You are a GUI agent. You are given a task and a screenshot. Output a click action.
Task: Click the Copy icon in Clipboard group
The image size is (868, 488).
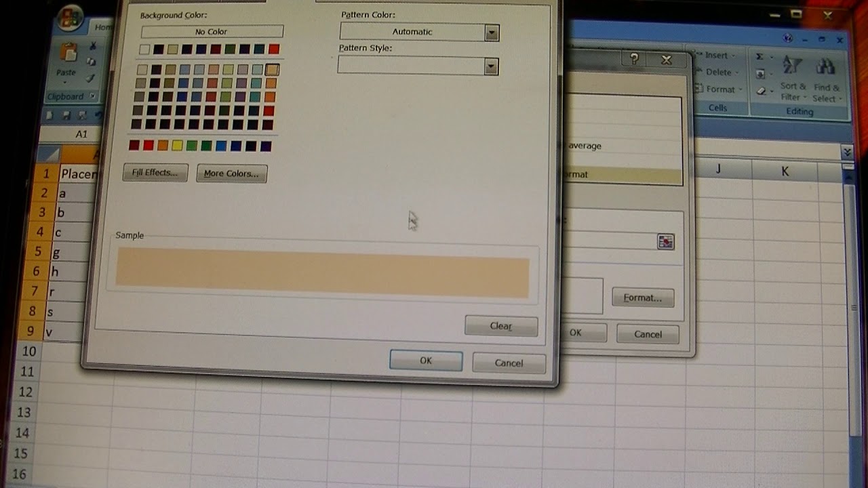tap(92, 62)
